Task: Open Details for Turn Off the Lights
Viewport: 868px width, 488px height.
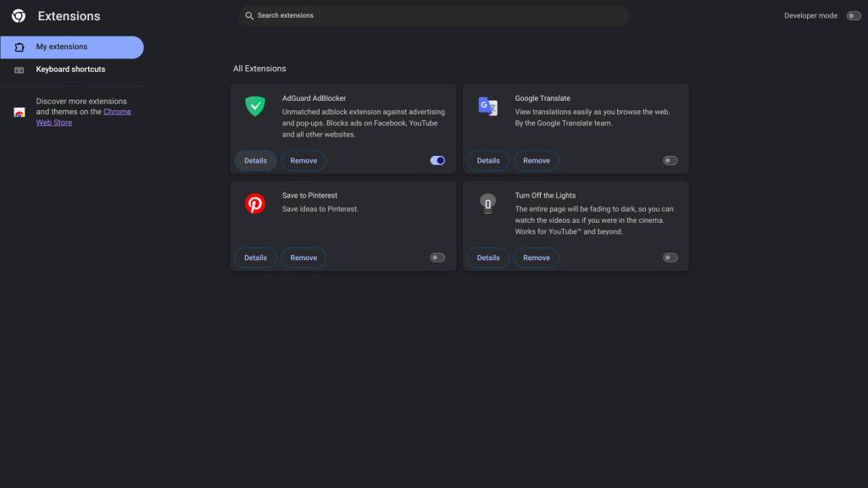Action: 488,258
